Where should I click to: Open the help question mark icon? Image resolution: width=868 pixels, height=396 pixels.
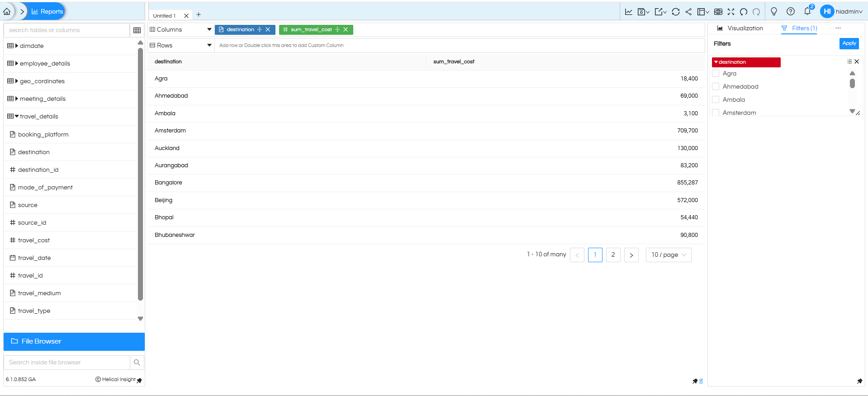pos(791,12)
